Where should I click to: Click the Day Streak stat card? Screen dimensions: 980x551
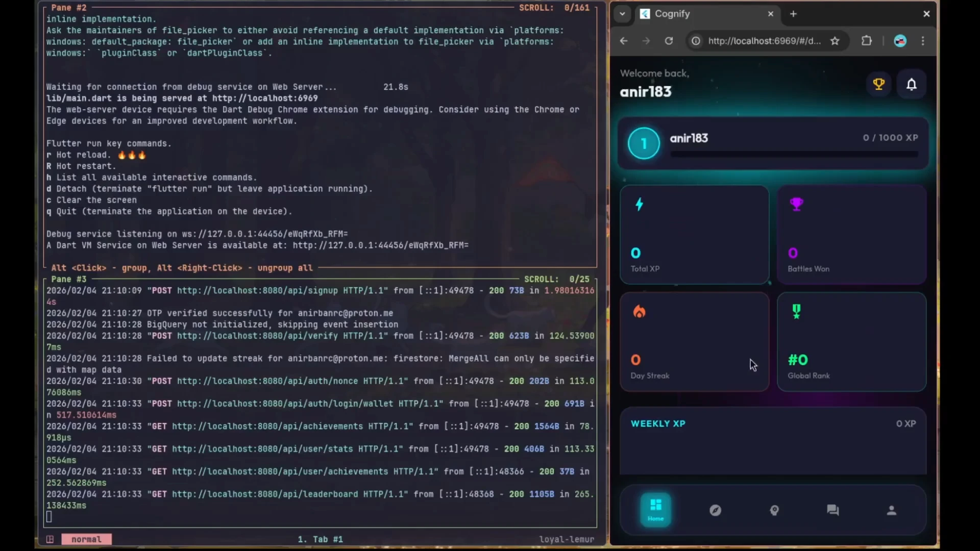(694, 342)
